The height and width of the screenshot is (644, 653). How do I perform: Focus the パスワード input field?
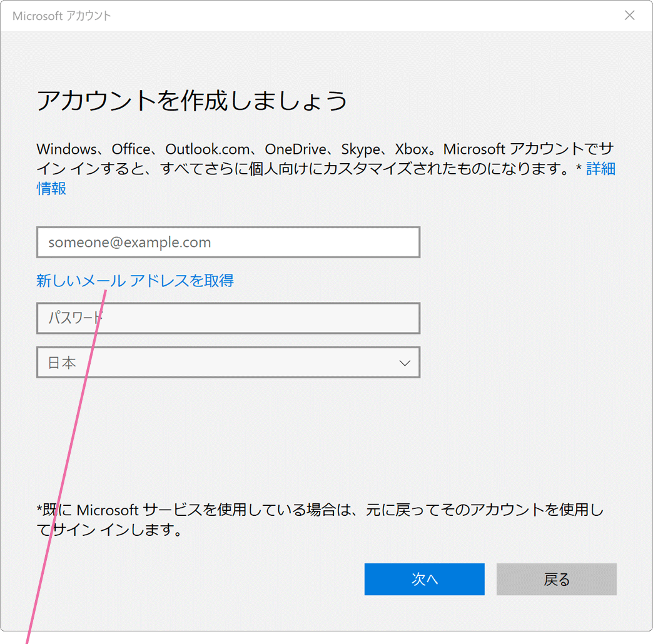(x=228, y=318)
